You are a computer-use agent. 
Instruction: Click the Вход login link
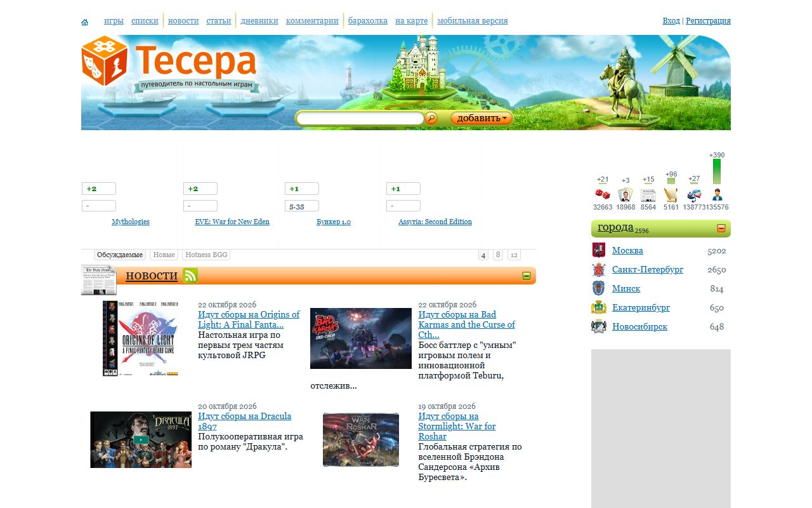(x=671, y=20)
